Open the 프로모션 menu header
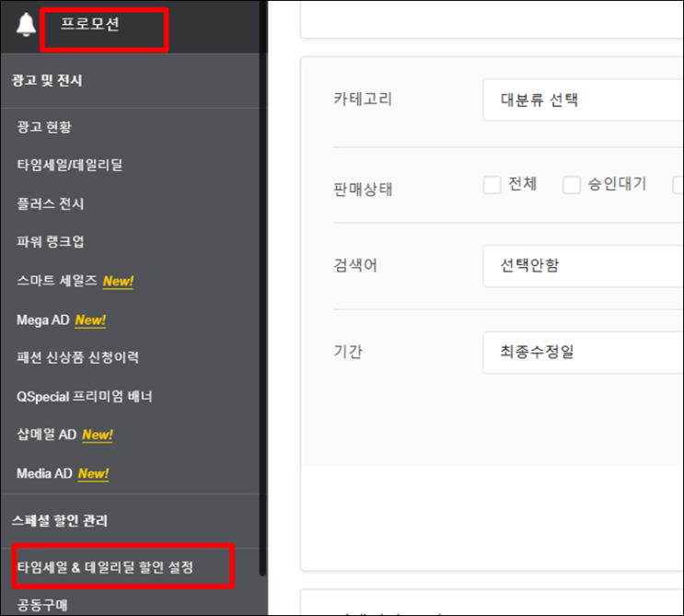 point(90,24)
